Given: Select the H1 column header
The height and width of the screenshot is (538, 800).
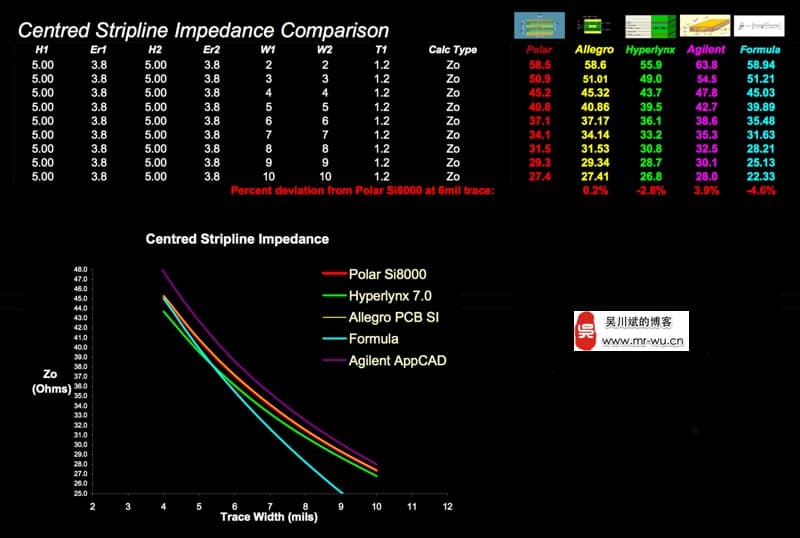Looking at the screenshot, I should point(42,50).
